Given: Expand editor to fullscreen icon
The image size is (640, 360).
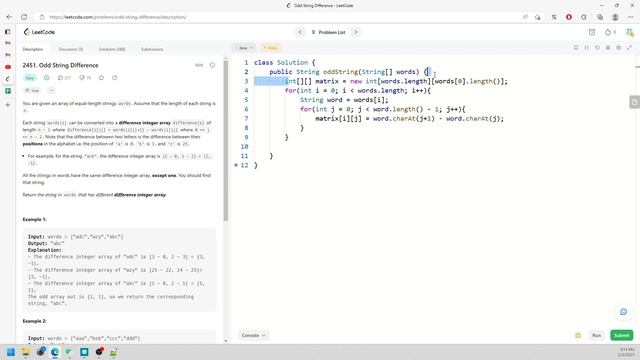Looking at the screenshot, I should click(x=629, y=48).
